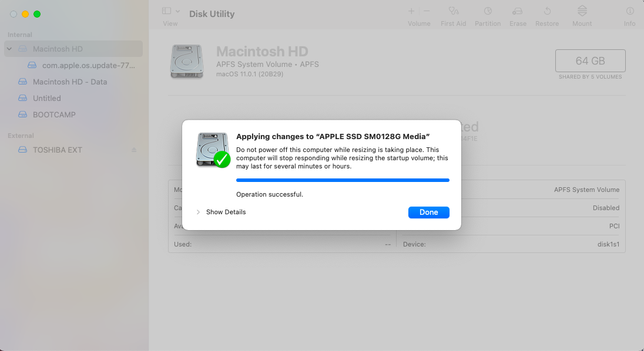This screenshot has width=644, height=351.
Task: Click the com.apple.os.update volume icon
Action: (x=32, y=65)
